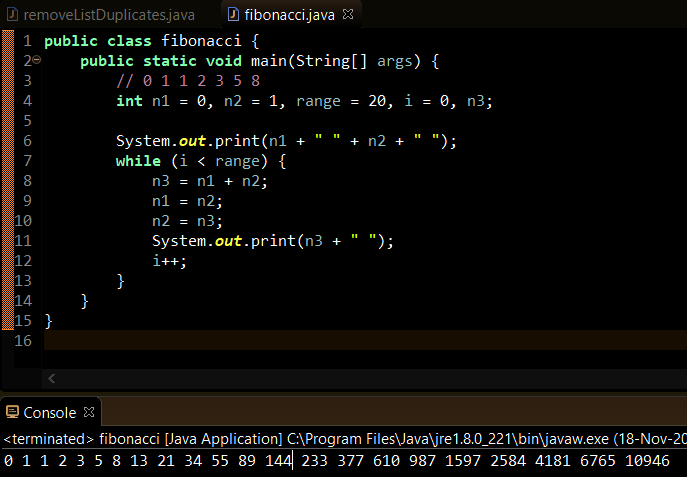Image resolution: width=687 pixels, height=477 pixels.
Task: Click console output value 1597
Action: click(463, 461)
